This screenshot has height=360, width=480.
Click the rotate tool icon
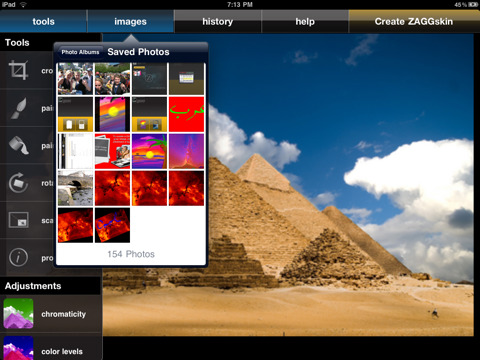point(18,183)
